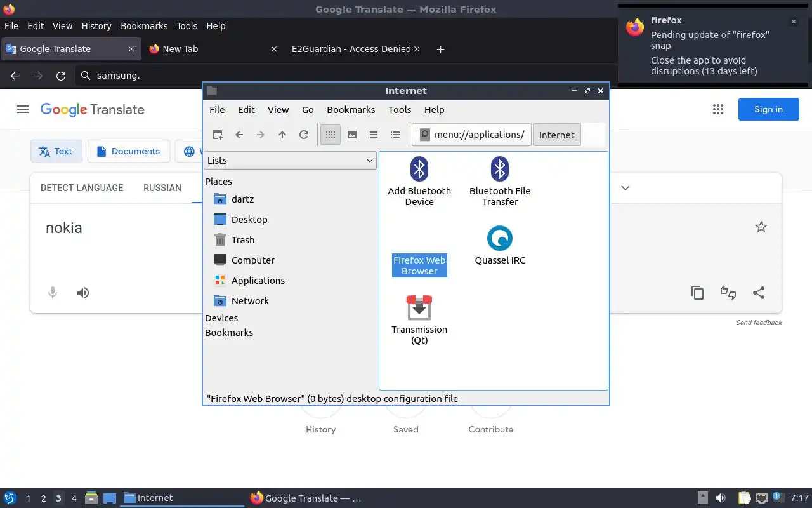
Task: Open the taskbar volume control
Action: click(x=721, y=498)
